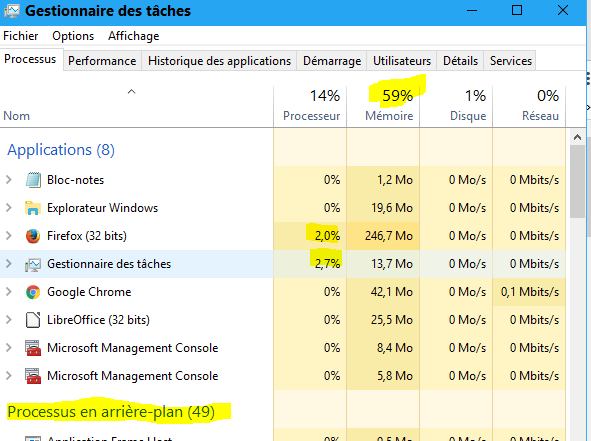Screen dimensions: 591x441
Task: Sort by the Réseau column header
Action: point(530,107)
